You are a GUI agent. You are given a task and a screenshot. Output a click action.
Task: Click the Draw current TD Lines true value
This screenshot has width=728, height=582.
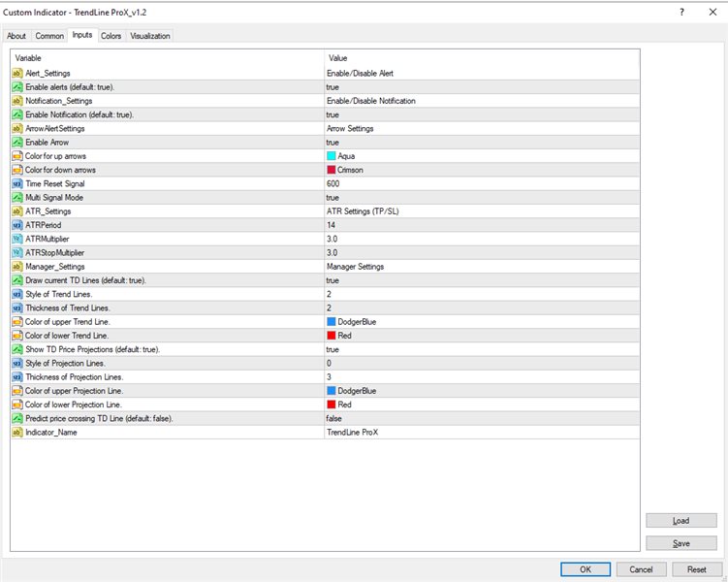[332, 280]
